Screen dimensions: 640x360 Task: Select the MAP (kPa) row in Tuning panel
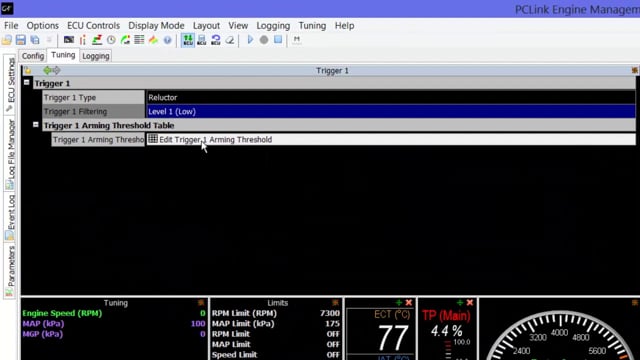coord(114,324)
